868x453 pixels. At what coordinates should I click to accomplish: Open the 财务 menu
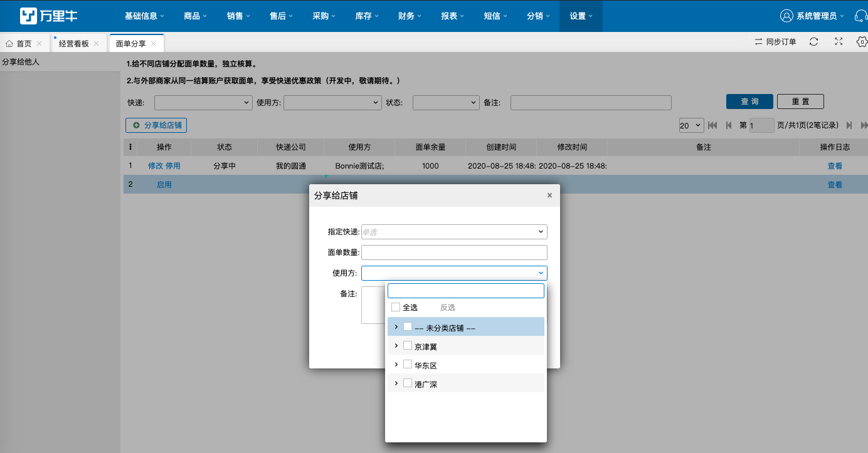tap(410, 16)
